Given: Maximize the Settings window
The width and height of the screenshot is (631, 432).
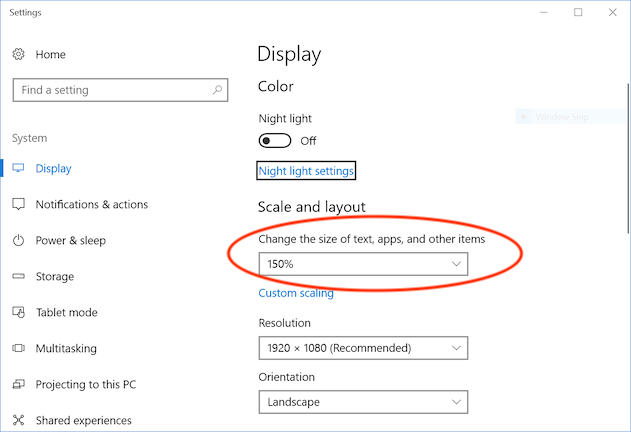Looking at the screenshot, I should point(578,13).
